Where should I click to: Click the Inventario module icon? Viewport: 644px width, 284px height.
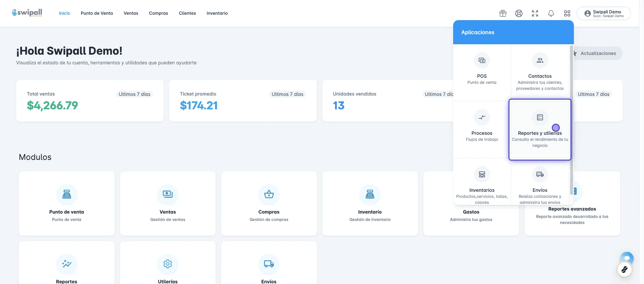click(x=370, y=194)
